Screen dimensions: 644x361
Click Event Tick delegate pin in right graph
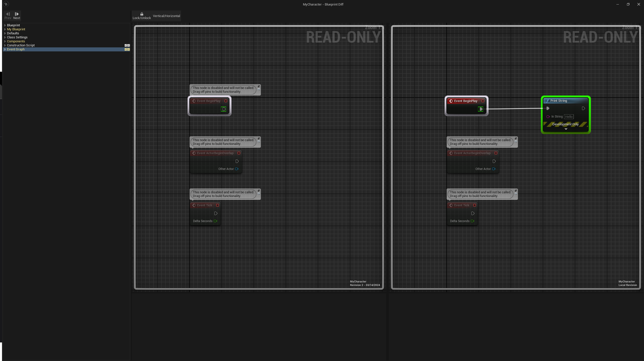(x=474, y=205)
